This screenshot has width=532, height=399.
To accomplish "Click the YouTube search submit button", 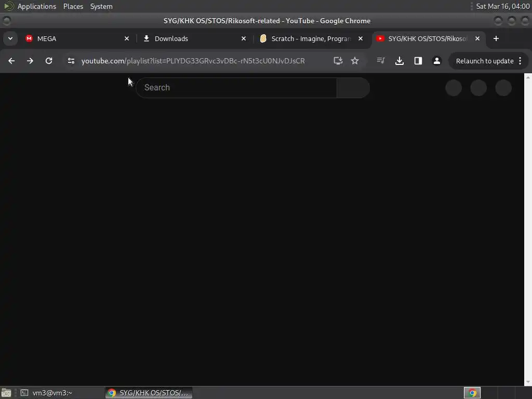I will [353, 87].
